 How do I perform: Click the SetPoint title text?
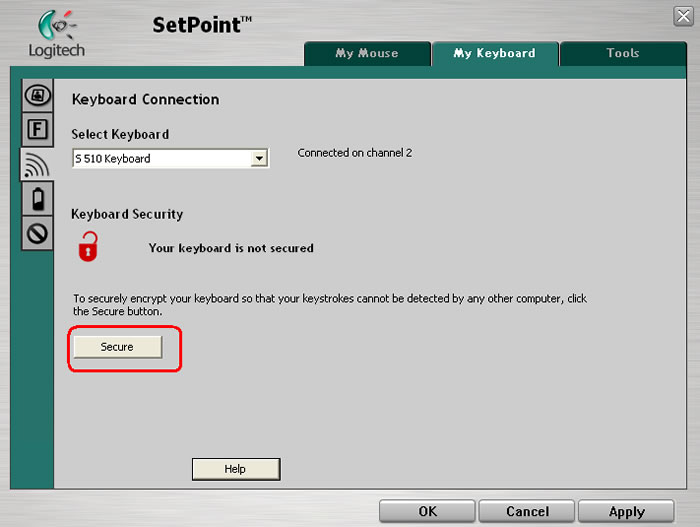[x=202, y=25]
